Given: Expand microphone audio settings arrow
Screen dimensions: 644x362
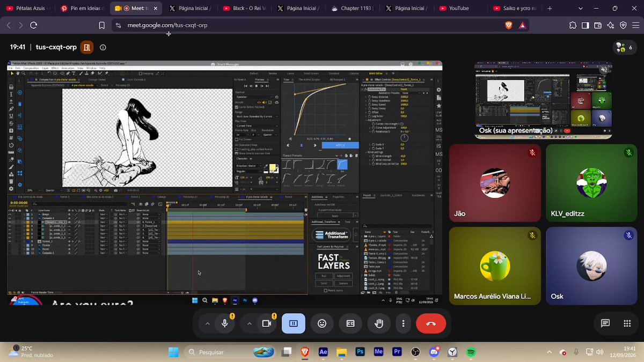Looking at the screenshot, I should pyautogui.click(x=207, y=323).
